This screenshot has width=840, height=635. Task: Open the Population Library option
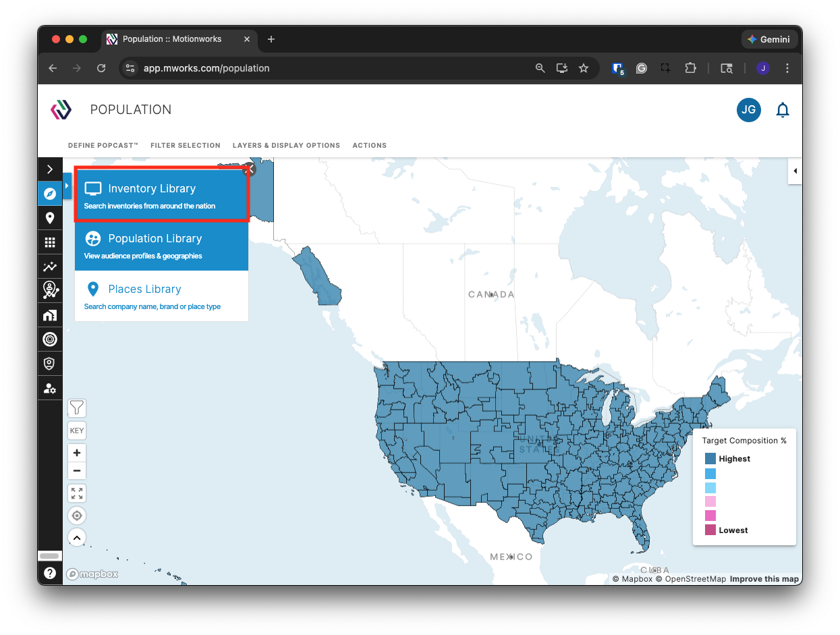point(162,246)
